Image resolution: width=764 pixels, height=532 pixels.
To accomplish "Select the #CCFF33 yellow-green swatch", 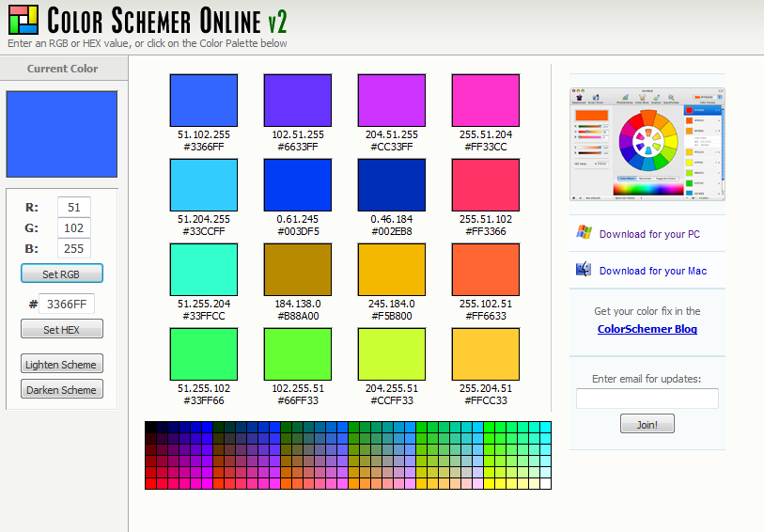I will point(392,354).
